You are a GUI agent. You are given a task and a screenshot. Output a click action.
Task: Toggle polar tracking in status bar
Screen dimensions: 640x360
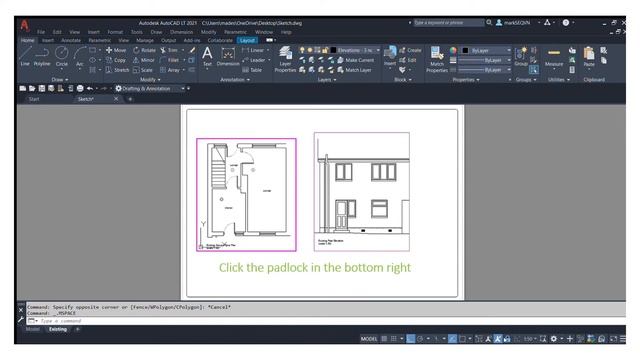[420, 338]
